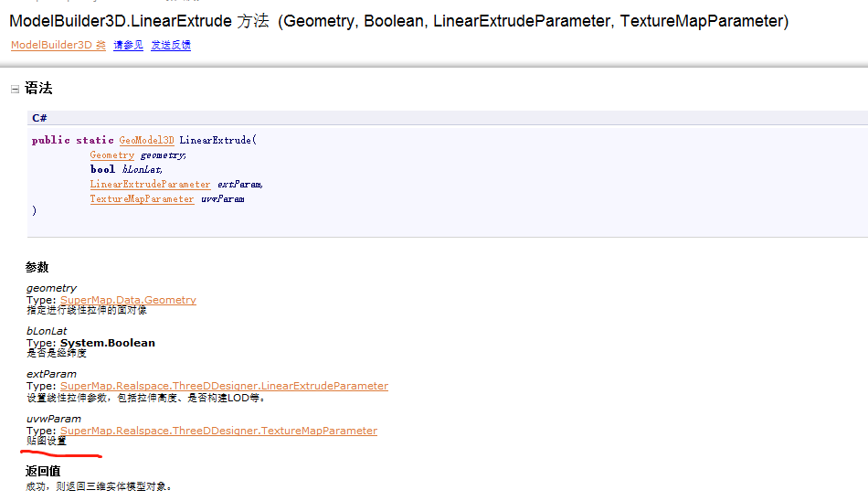Click the uvwParam parameter name
The image size is (868, 501).
54,419
